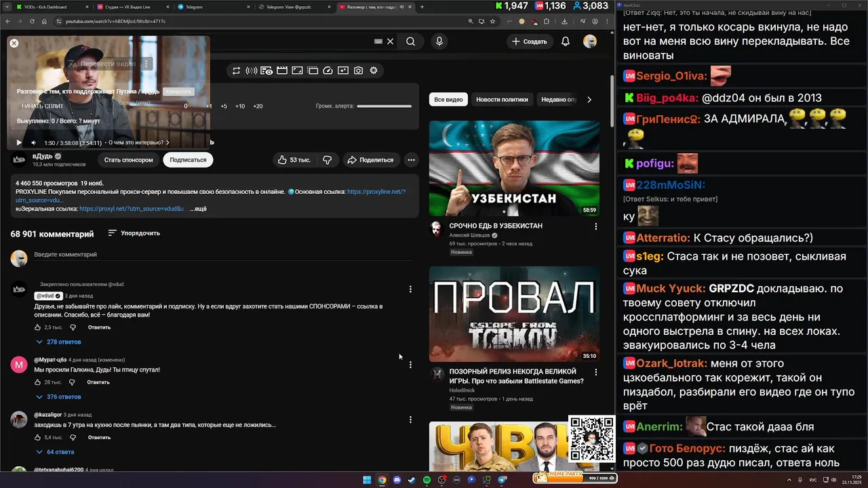Screen dimensions: 868x488
Task: Open more actions menu next to Поделиться
Action: (x=411, y=160)
